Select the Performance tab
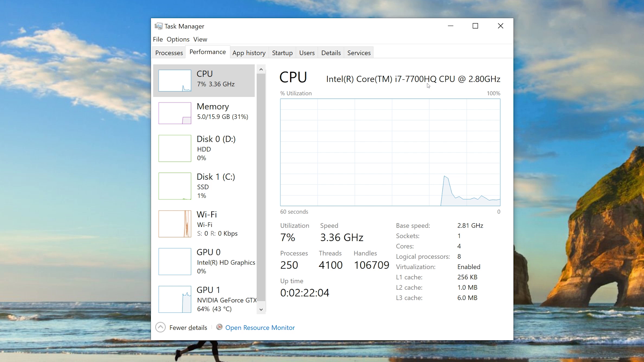 (x=208, y=52)
